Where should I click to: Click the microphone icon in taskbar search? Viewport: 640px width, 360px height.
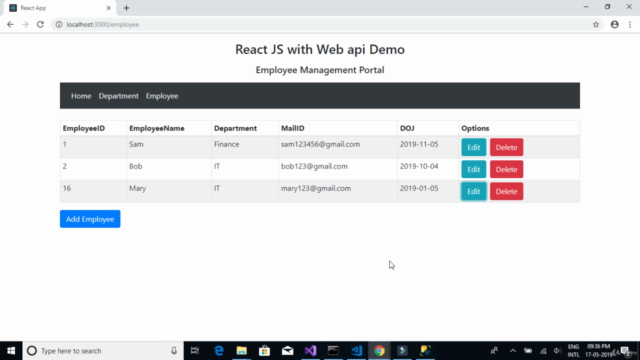pyautogui.click(x=174, y=351)
